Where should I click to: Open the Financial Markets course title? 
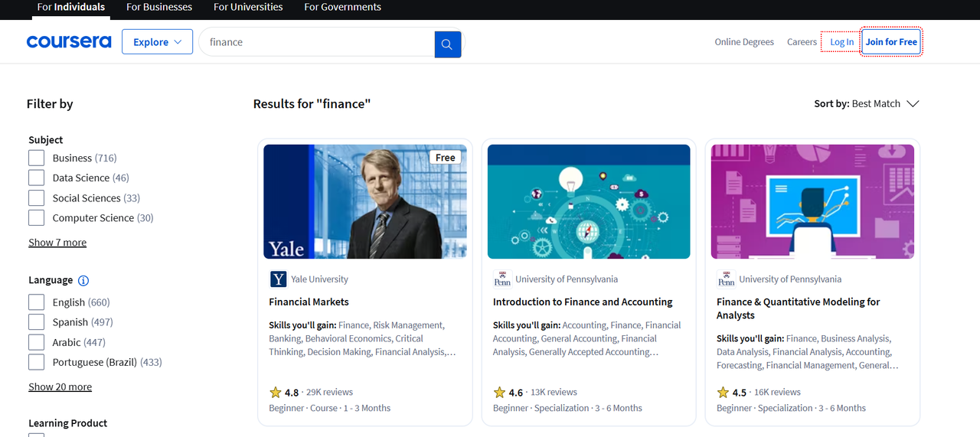click(309, 302)
